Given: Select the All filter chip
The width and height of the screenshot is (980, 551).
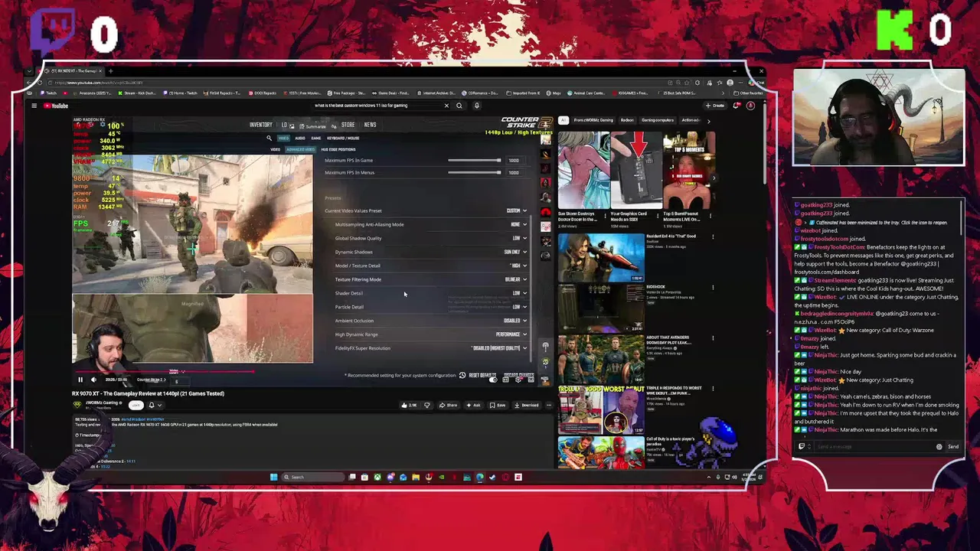Looking at the screenshot, I should click(563, 120).
